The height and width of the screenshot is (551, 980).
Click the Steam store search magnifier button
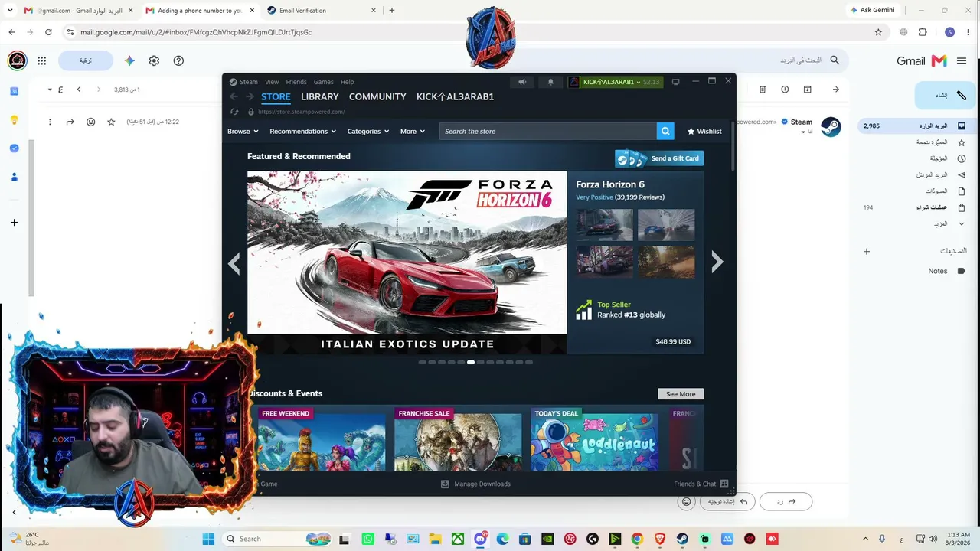click(x=665, y=131)
